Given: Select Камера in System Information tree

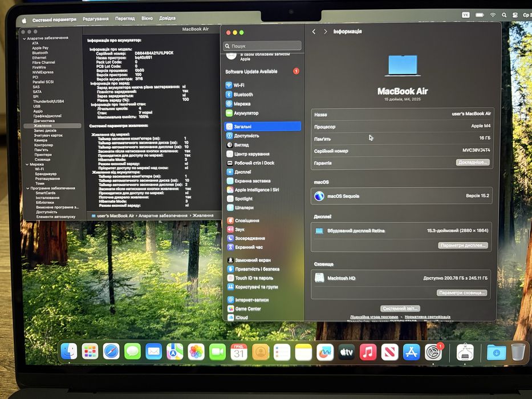Looking at the screenshot, I should [40, 140].
